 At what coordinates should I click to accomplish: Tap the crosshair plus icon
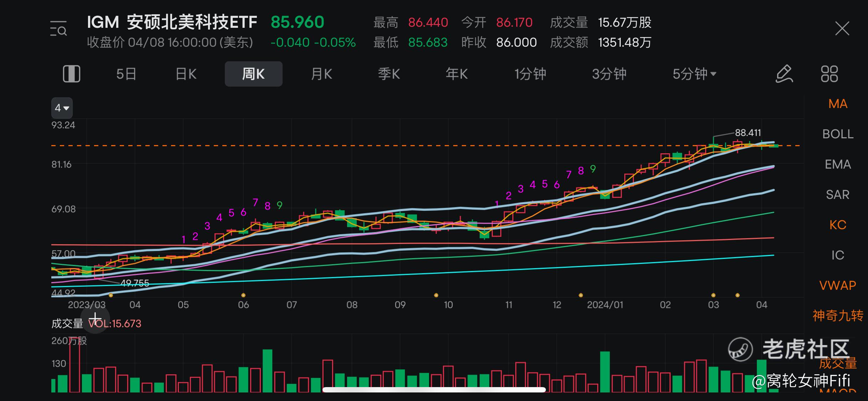[x=95, y=319]
